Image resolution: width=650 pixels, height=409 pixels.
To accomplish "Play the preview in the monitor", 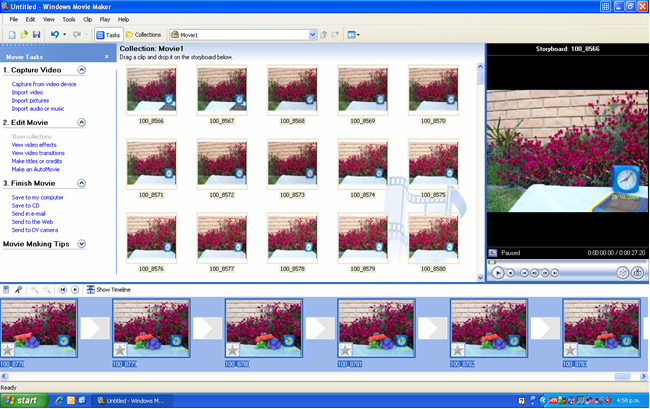I will [x=498, y=273].
